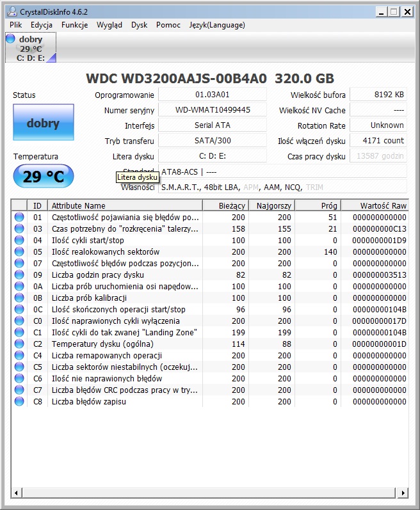Click the WDC WD3200AAJS disk title

click(210, 78)
